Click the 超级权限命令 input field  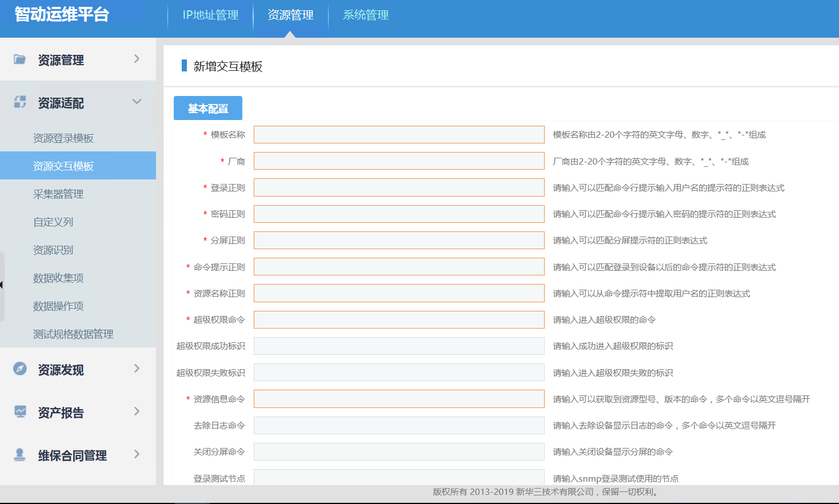point(399,320)
